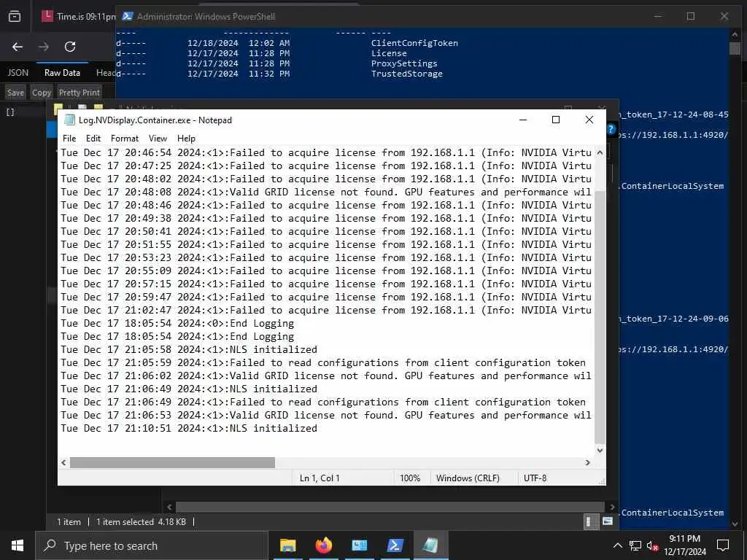This screenshot has height=560, width=747.
Task: Click the 20:48:08 Valid GRID license log line
Action: tap(326, 192)
